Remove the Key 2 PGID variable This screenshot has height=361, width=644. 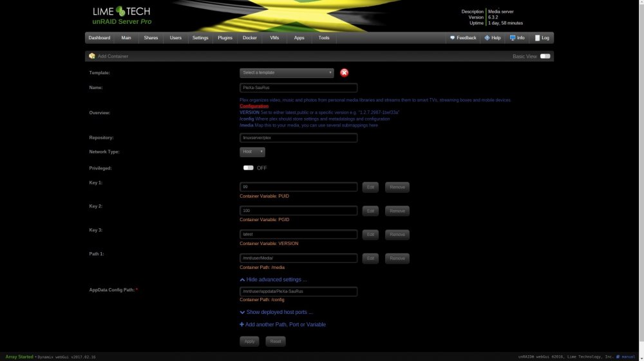point(397,211)
